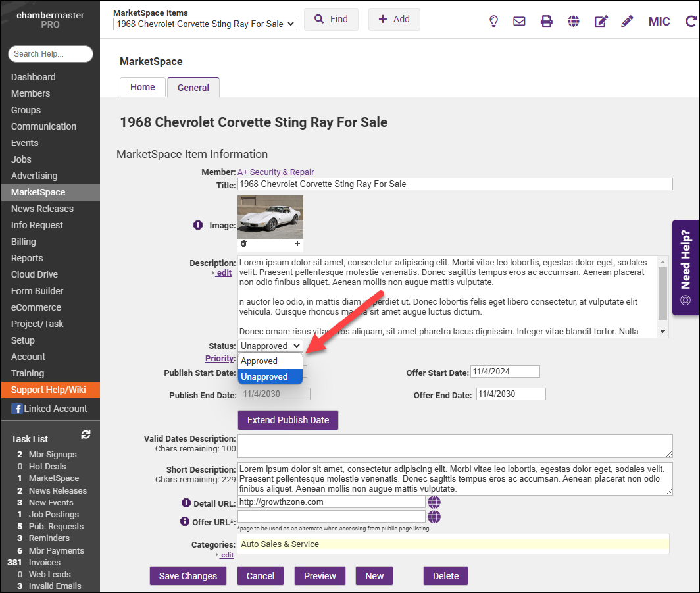Expand the Categories edit link

click(226, 555)
